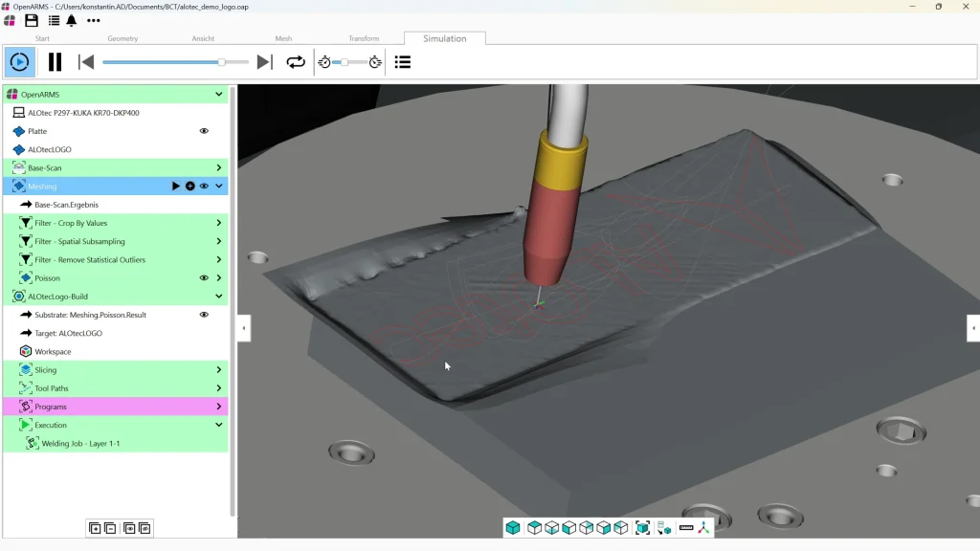
Task: Switch to the Geometry tab
Action: click(x=122, y=38)
